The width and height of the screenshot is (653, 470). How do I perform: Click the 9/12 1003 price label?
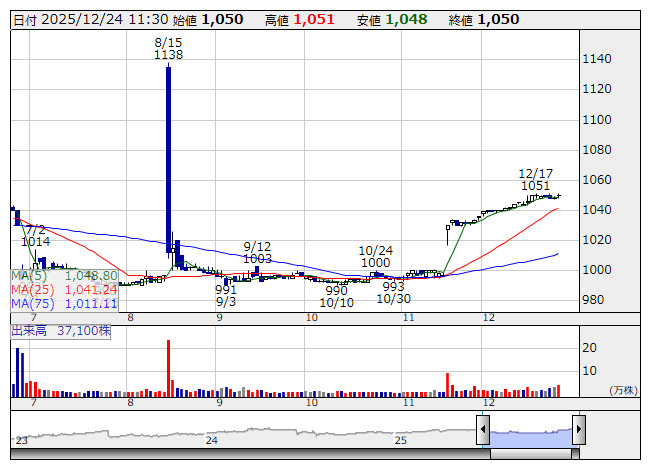pyautogui.click(x=258, y=252)
